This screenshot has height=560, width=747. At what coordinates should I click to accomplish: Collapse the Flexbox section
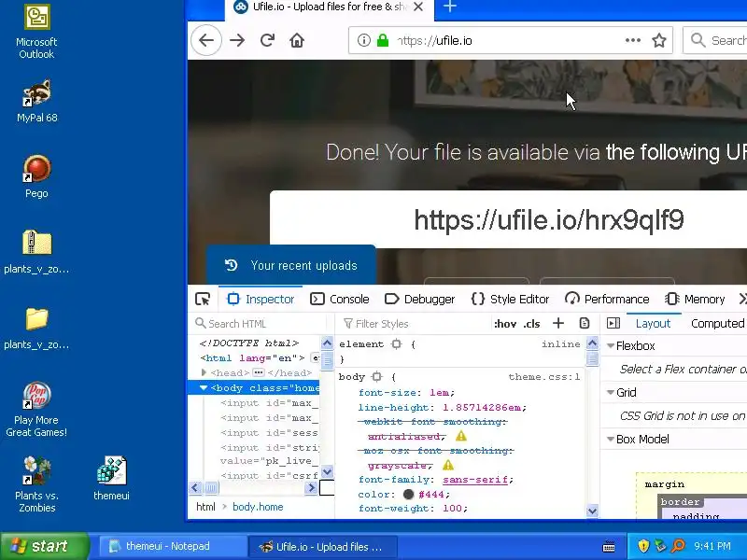[611, 346]
